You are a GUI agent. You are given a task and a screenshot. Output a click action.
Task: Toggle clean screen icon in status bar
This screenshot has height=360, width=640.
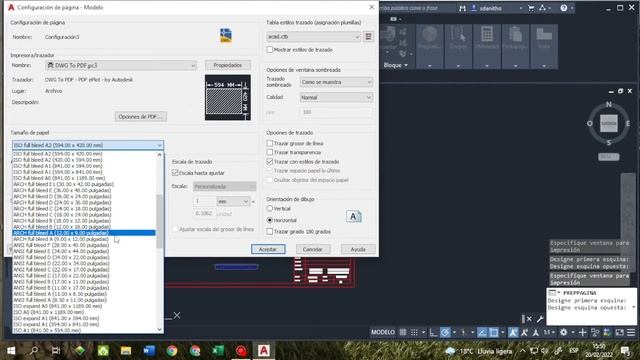[x=620, y=332]
